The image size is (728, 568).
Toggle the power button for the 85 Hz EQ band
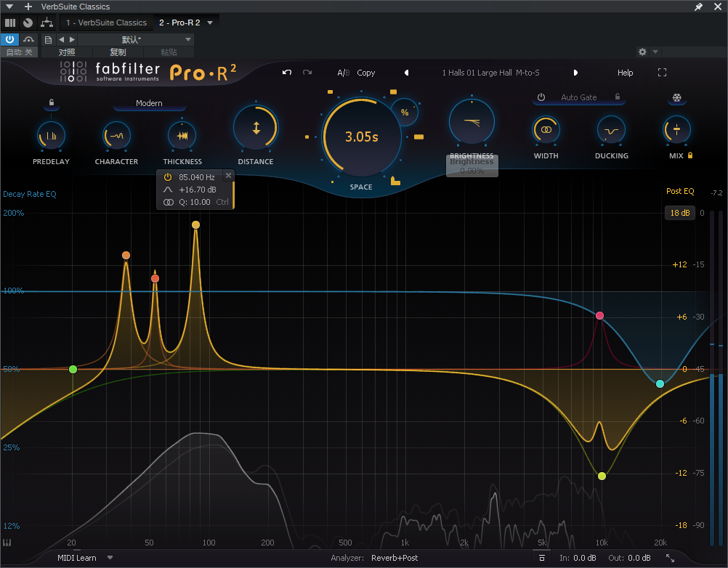pos(169,176)
